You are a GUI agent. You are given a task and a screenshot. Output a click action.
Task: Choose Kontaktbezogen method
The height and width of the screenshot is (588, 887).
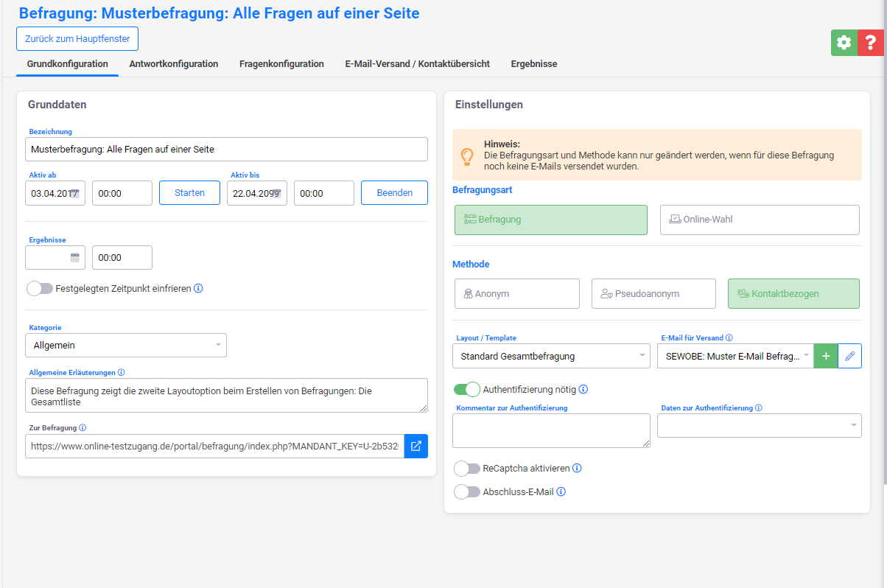click(793, 293)
